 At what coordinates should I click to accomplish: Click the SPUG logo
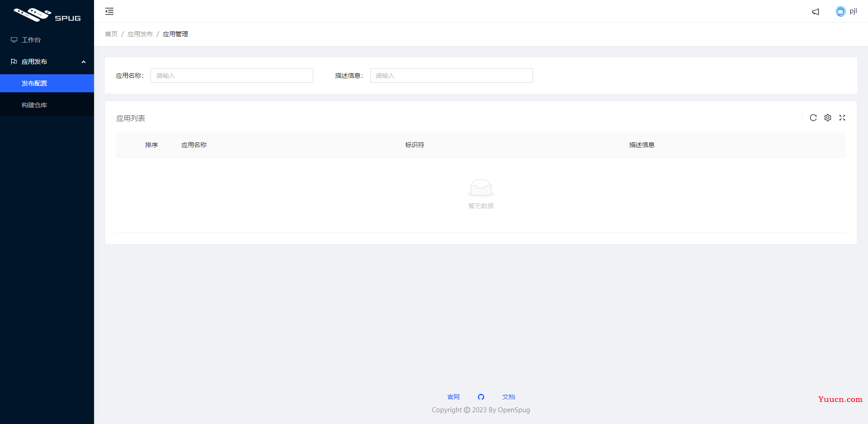point(47,14)
